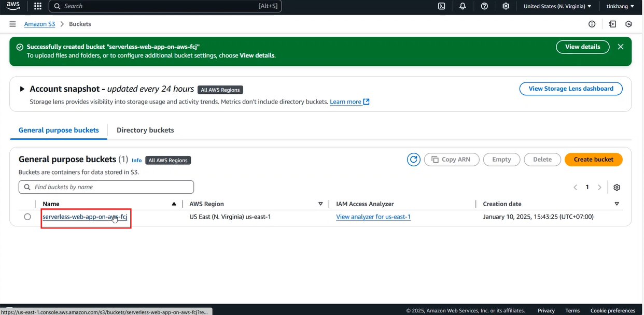The height and width of the screenshot is (315, 644).
Task: Click the All AWS Regions badge beside Info
Action: pos(169,161)
